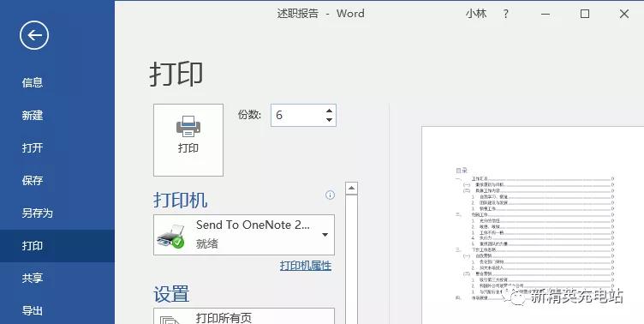Increase copies with the up spinner arrow
This screenshot has width=644, height=324.
pyautogui.click(x=329, y=111)
